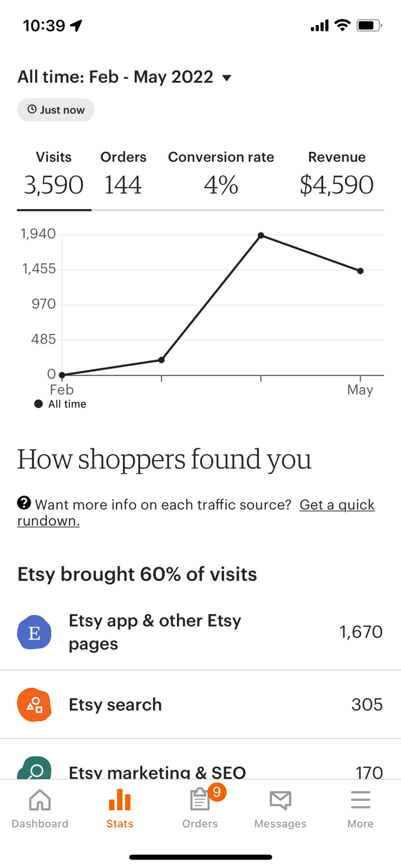This screenshot has height=868, width=401.
Task: Open the Messages envelope icon
Action: click(280, 800)
